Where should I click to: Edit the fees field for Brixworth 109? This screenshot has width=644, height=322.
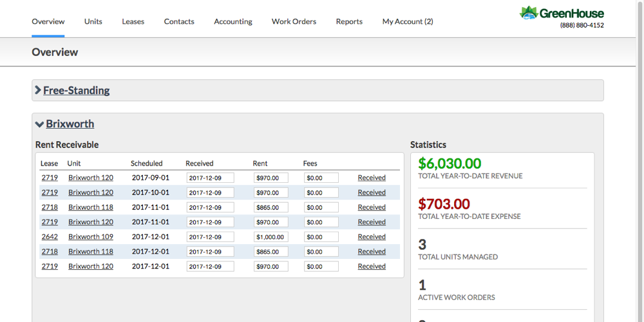point(321,237)
